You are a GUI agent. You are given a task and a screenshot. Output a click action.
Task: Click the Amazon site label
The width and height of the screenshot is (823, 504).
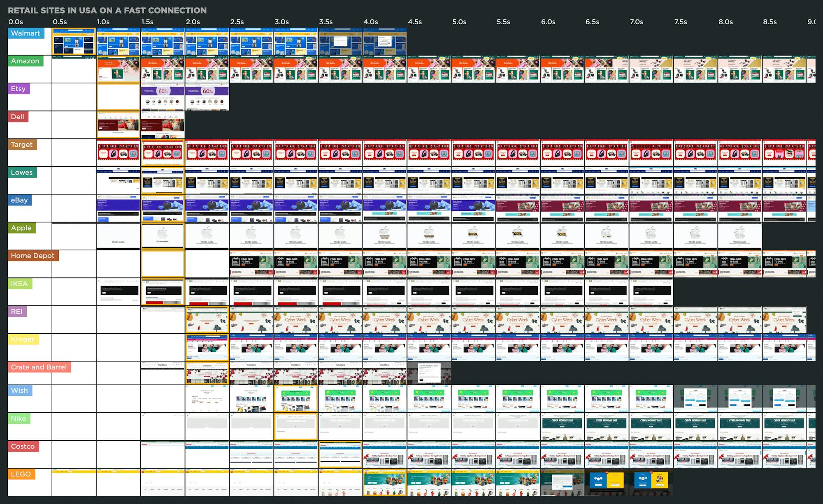coord(25,61)
